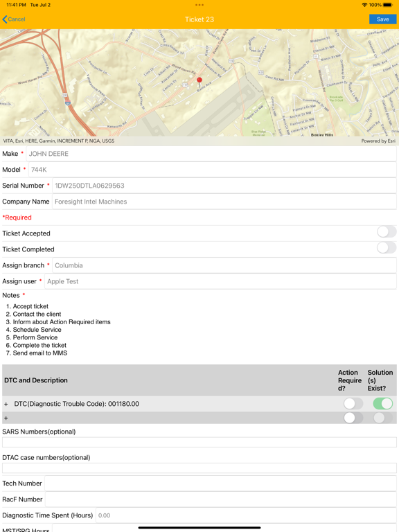Tap the 'Ticket 23' title
Screen dimensions: 399x532
pos(199,19)
